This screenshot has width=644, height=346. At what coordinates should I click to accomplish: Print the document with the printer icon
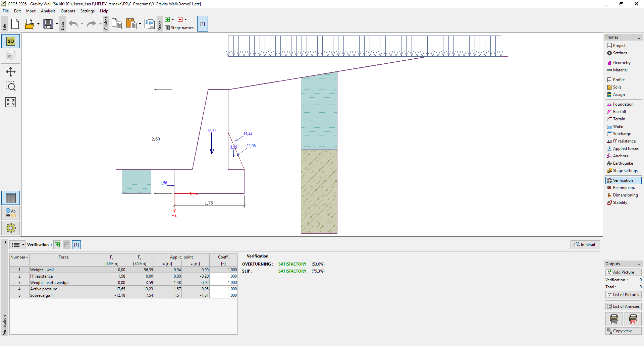tap(614, 319)
